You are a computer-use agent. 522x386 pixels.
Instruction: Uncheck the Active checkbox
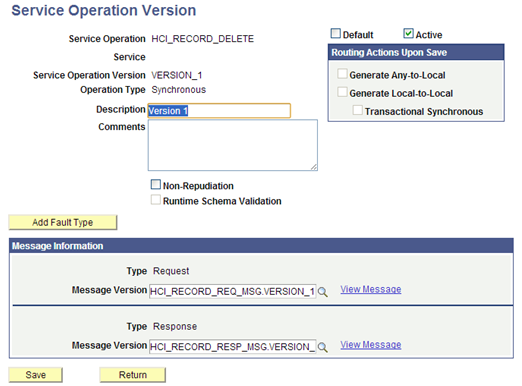[408, 33]
